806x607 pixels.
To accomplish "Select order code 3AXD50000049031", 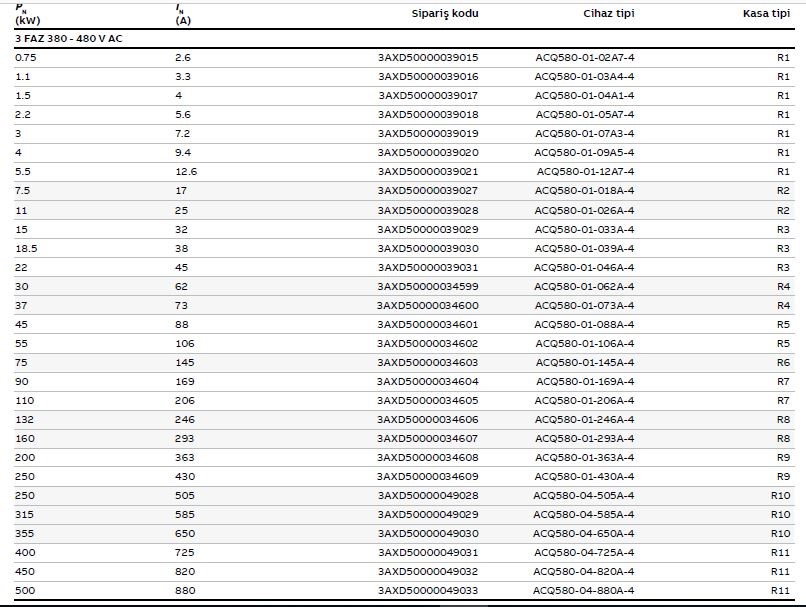I will (x=428, y=553).
